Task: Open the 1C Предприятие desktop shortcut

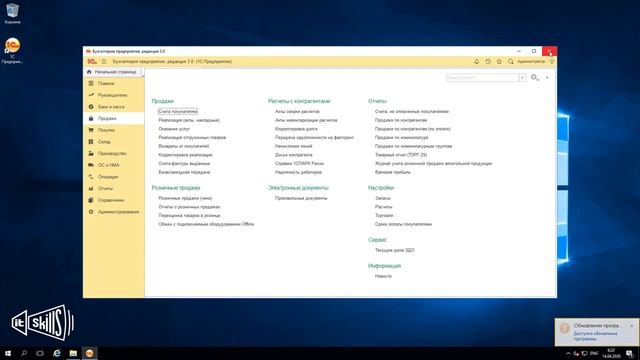Action: (12, 51)
